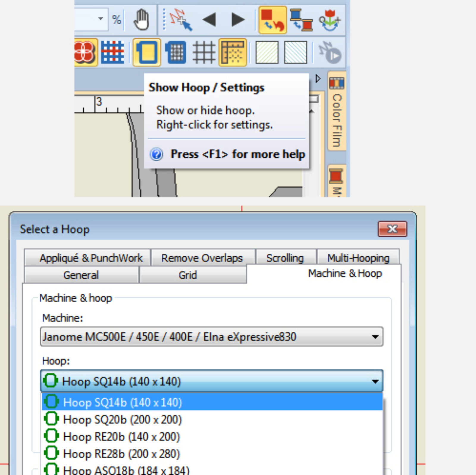
Task: Click the stitch select tool icon
Action: pyautogui.click(x=181, y=20)
